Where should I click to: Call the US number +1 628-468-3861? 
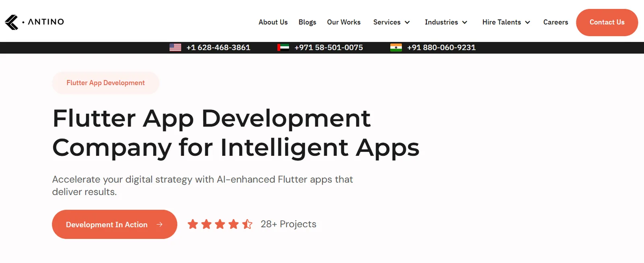[218, 48]
